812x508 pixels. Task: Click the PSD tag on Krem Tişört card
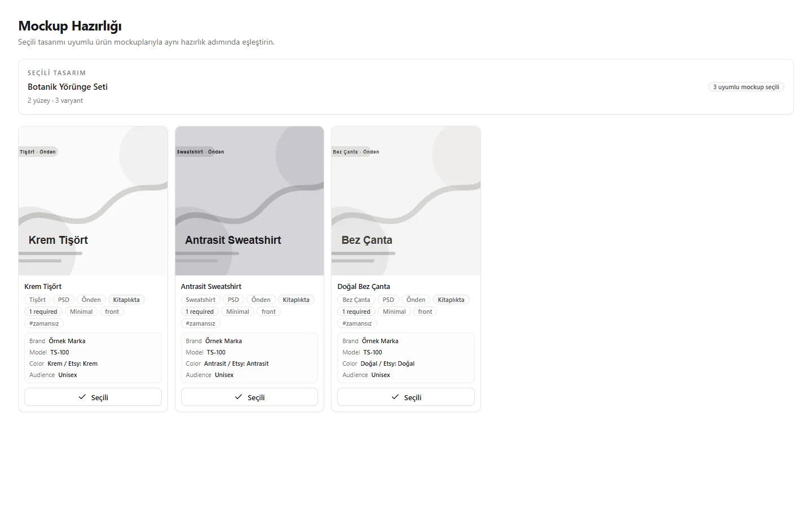point(64,300)
